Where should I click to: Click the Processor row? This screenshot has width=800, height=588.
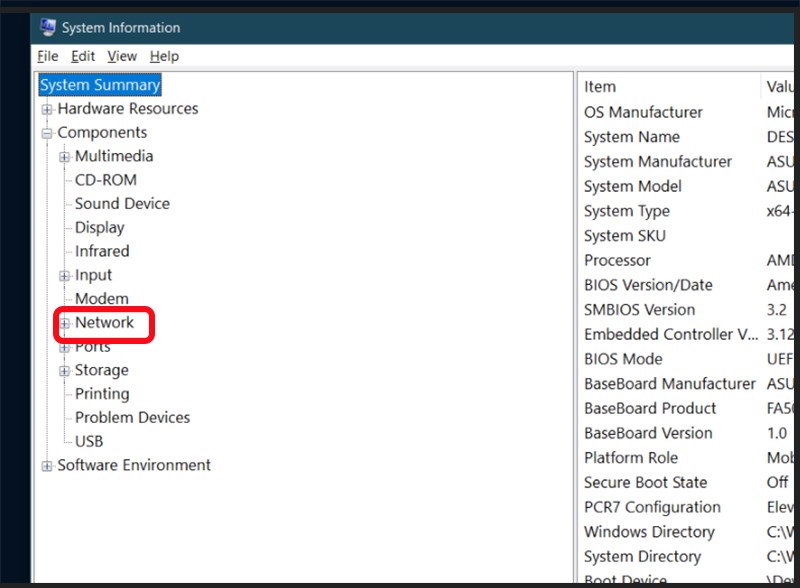(x=687, y=260)
